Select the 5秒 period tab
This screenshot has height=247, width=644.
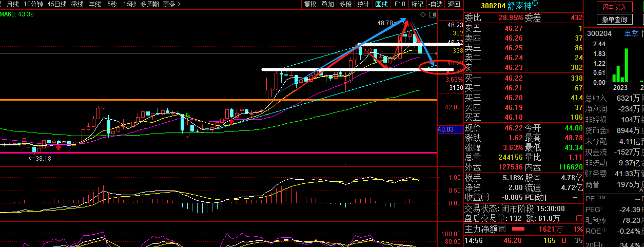[x=112, y=4]
